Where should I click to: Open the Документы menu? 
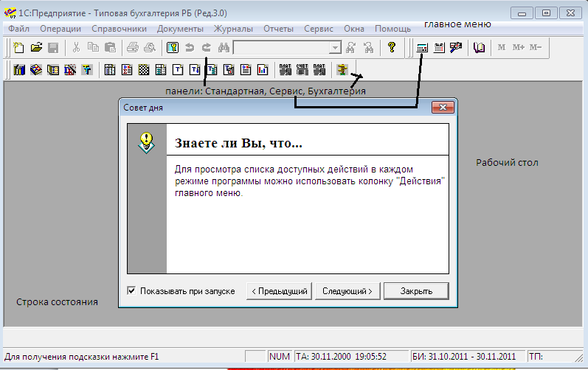[180, 29]
